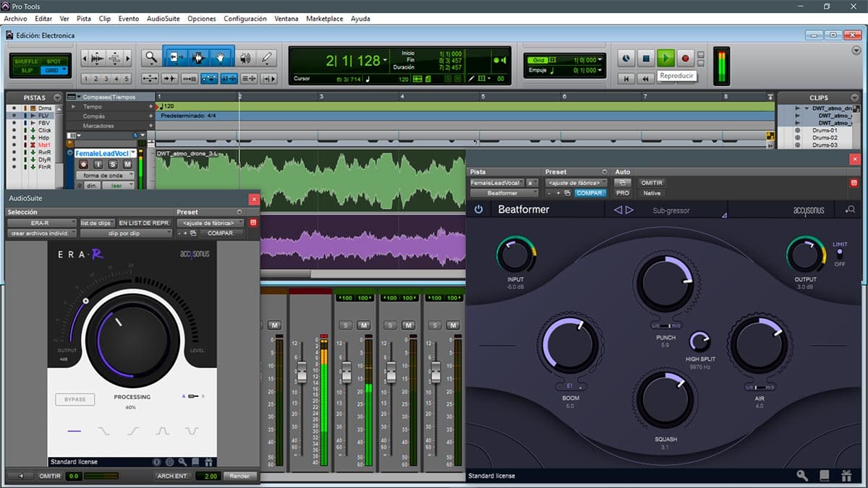Start playback with the green Play button
Viewport: 868px width, 488px height.
click(x=666, y=58)
